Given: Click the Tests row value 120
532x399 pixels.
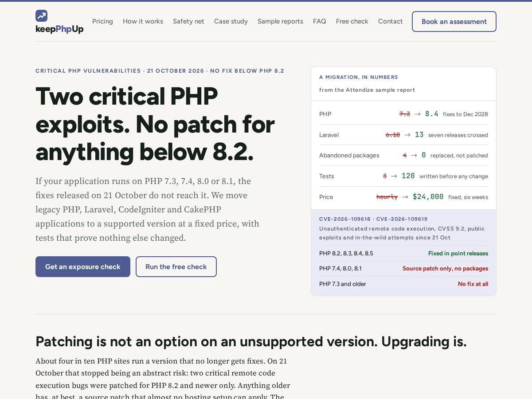Looking at the screenshot, I should tap(408, 176).
